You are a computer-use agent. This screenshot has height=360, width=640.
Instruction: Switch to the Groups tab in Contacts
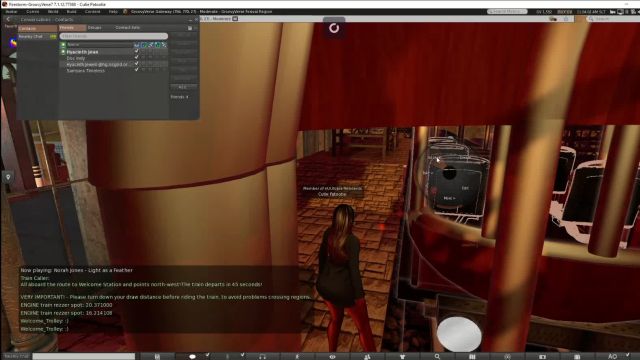coord(94,27)
